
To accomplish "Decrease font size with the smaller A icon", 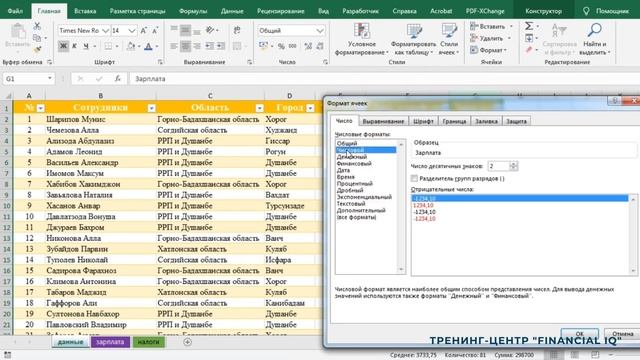I will click(155, 31).
